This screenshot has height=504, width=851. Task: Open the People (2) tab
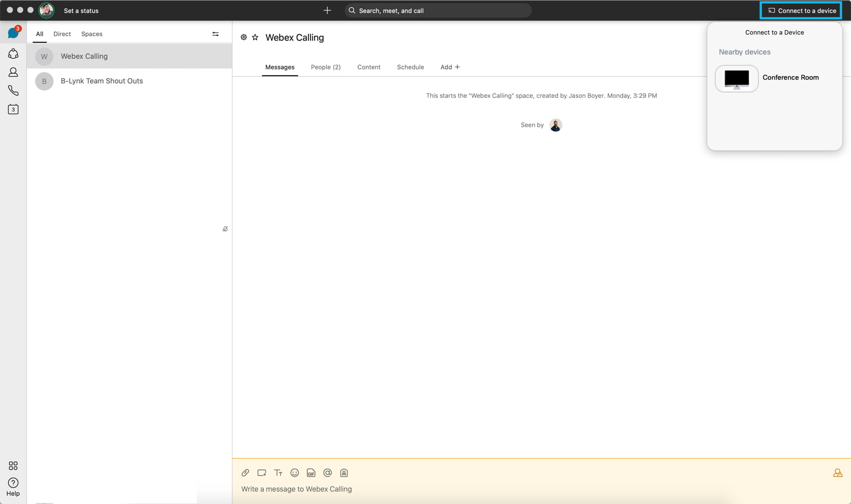tap(325, 67)
